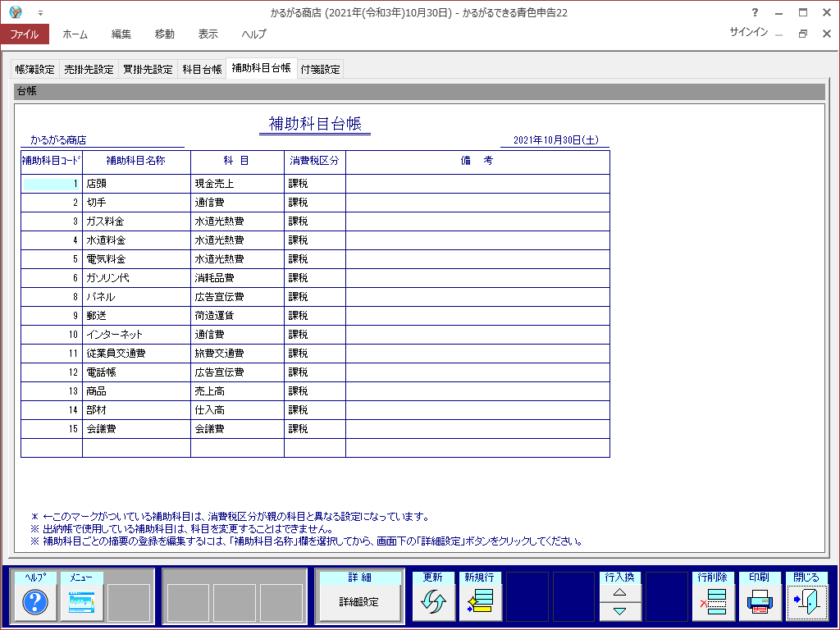Select the 会議費 name cell in row 15
The image size is (840, 630).
tap(137, 428)
